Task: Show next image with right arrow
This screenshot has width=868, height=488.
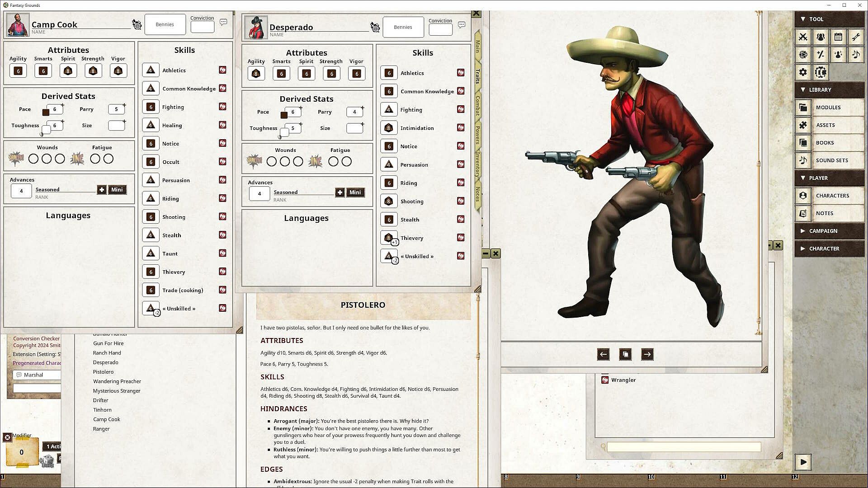Action: click(x=647, y=354)
